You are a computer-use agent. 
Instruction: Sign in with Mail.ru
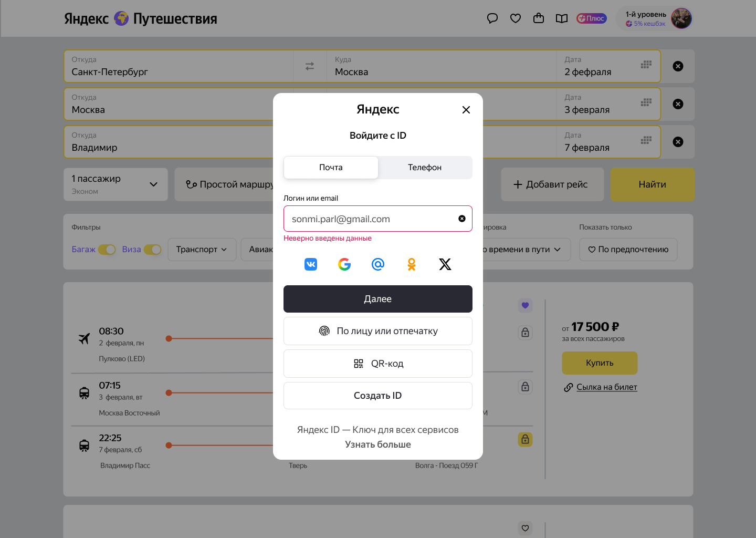378,264
